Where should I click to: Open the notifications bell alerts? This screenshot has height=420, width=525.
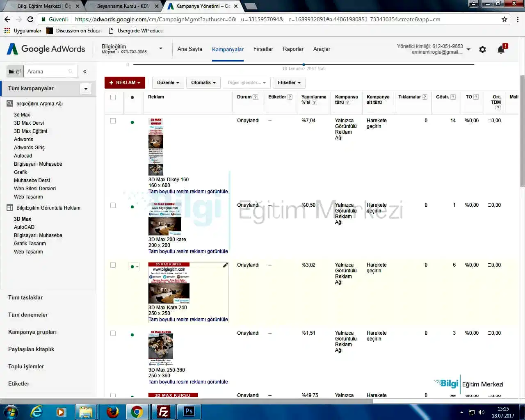point(501,50)
